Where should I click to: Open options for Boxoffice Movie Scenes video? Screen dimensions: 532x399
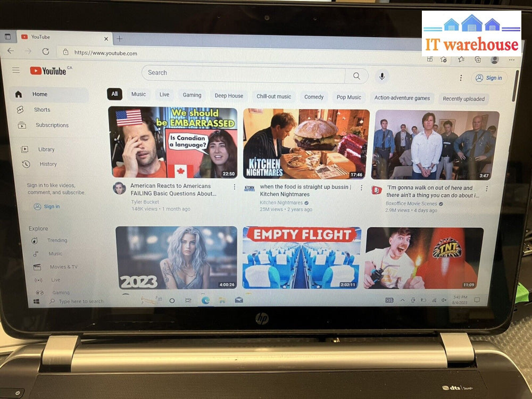click(486, 188)
